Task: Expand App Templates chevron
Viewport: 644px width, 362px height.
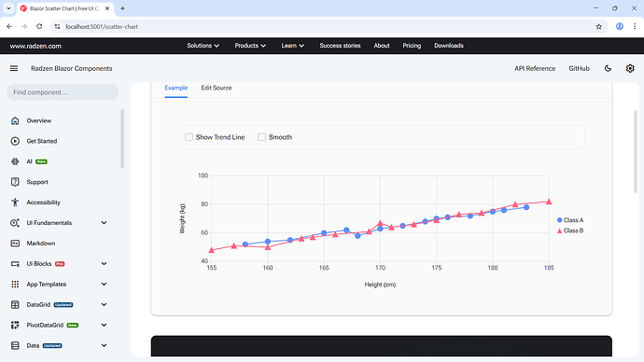Action: point(104,284)
